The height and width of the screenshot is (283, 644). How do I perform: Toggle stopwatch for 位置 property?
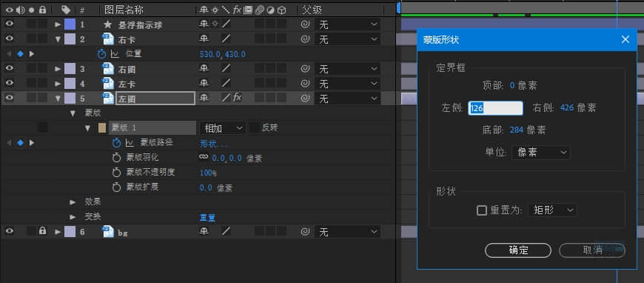102,54
